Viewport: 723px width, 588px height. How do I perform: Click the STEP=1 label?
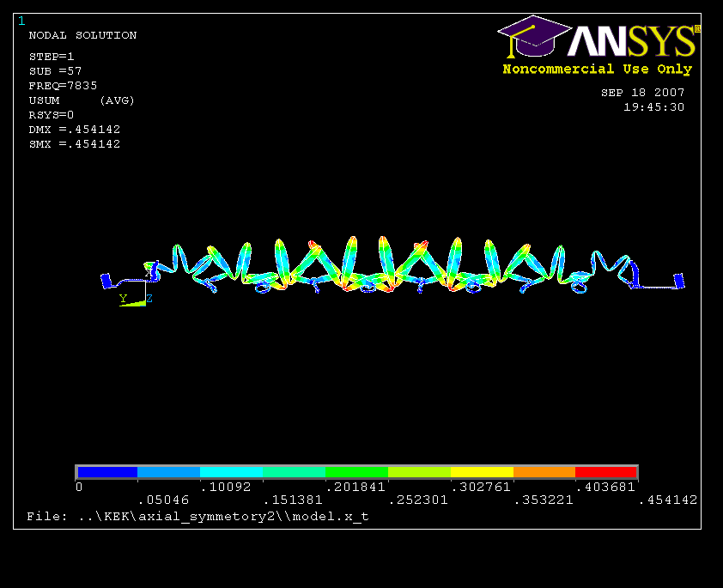[52, 57]
